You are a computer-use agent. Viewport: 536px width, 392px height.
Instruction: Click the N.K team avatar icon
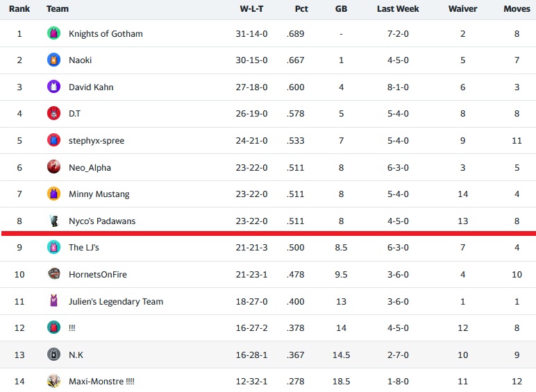point(53,355)
